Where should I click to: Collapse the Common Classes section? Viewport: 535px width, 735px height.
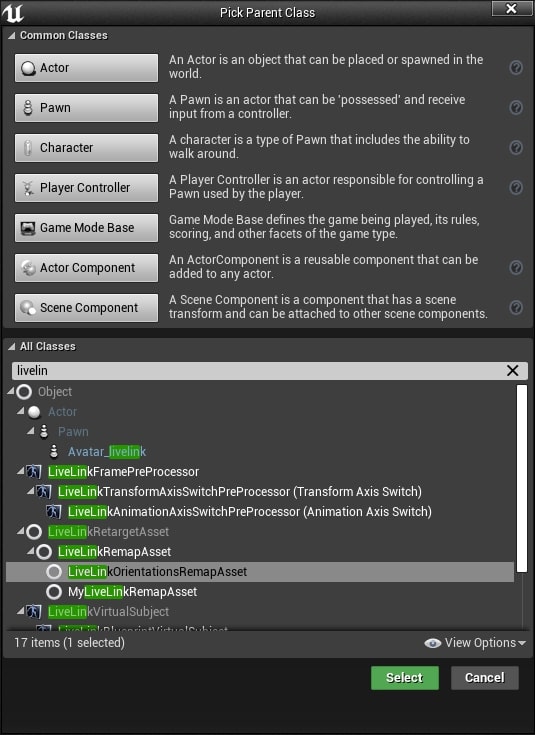click(12, 35)
